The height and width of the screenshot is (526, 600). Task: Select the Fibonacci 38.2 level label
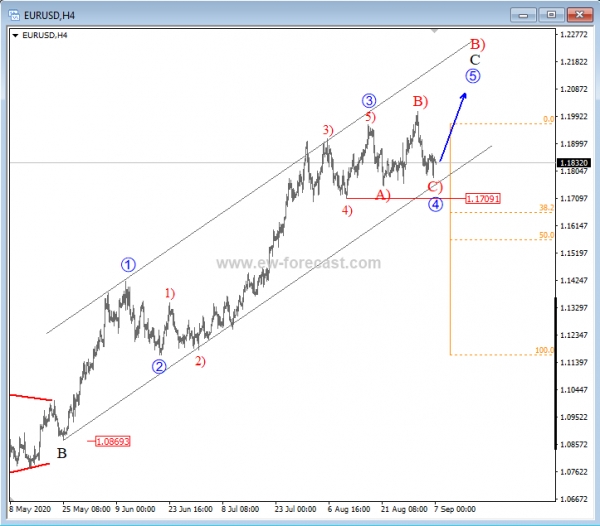(x=546, y=208)
